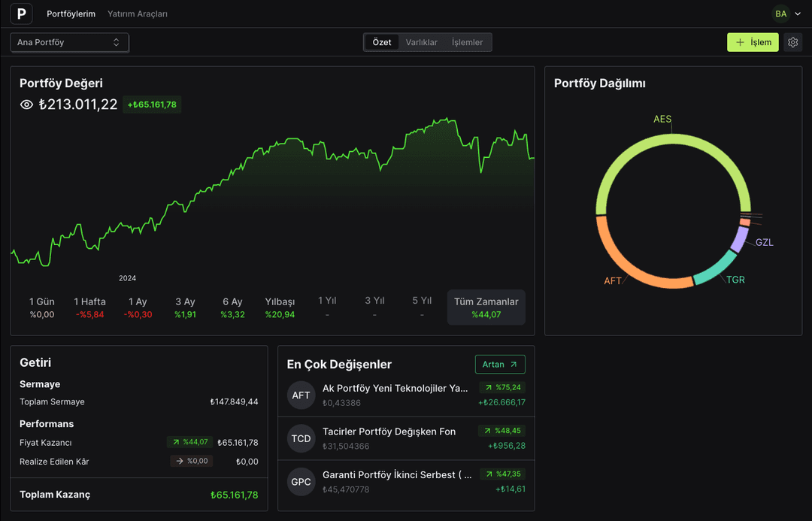Click the %44,07 Fiyat Kazancı badge
Viewport: 812px width, 521px height.
190,442
